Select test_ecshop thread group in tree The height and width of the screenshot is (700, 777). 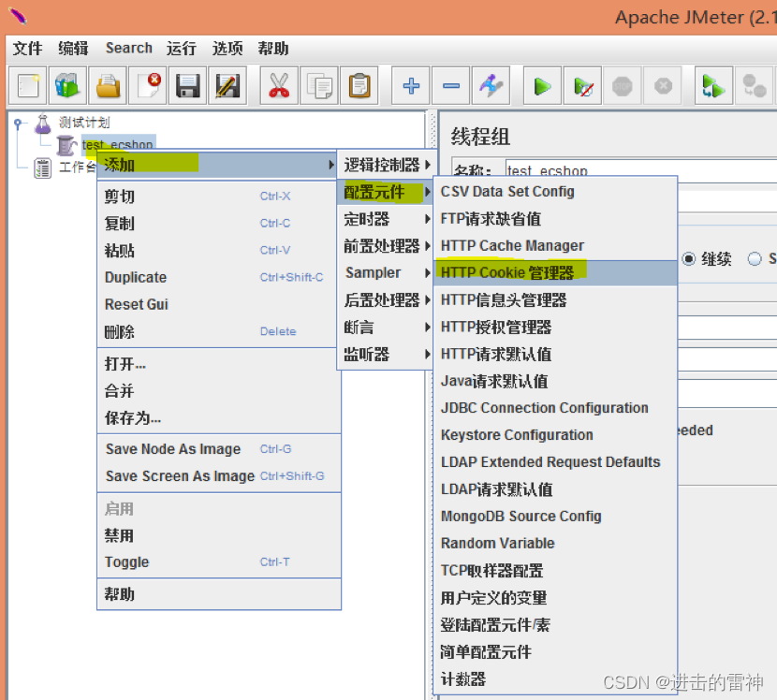click(x=118, y=144)
